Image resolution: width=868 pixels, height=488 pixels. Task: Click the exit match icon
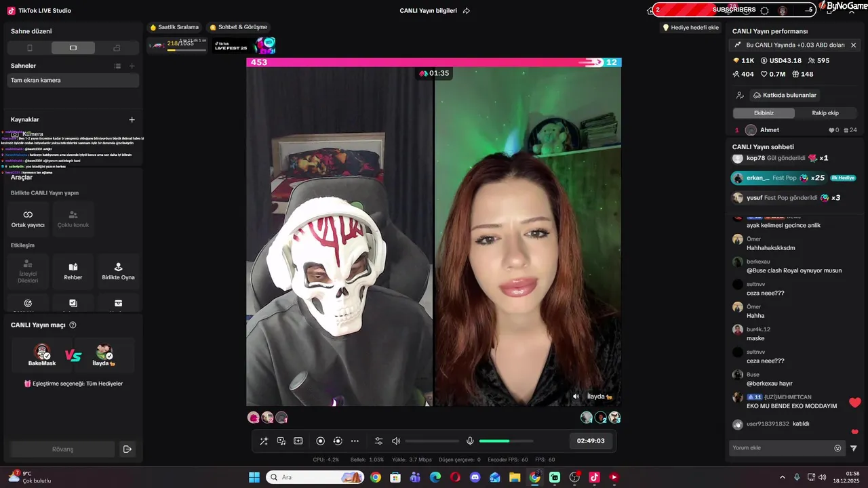point(127,449)
